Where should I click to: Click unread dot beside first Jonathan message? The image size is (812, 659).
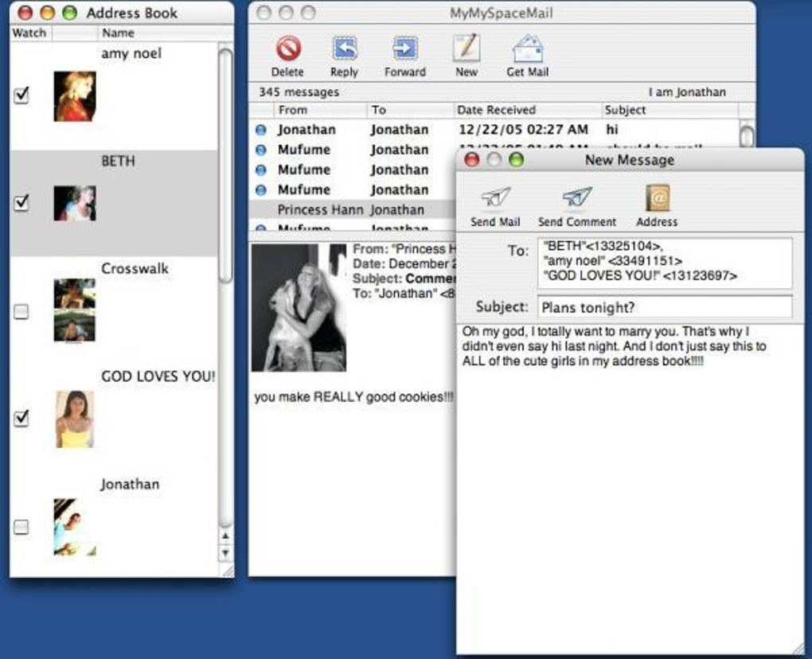coord(261,130)
